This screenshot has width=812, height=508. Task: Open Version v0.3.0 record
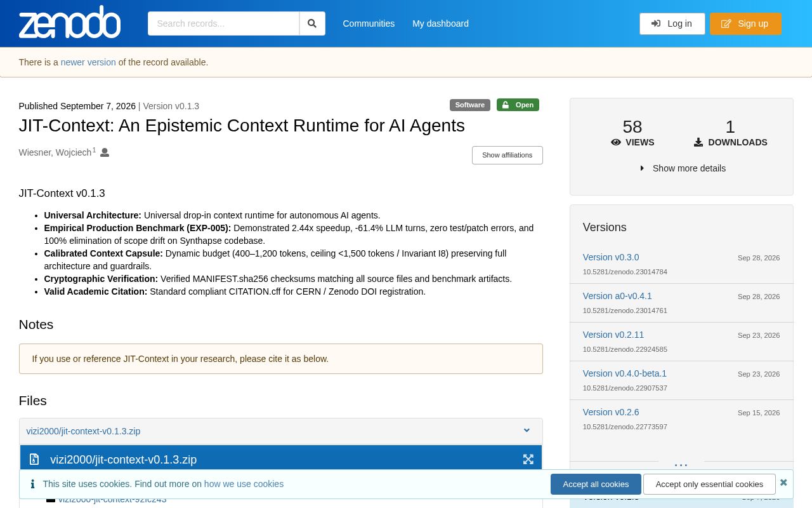611,257
